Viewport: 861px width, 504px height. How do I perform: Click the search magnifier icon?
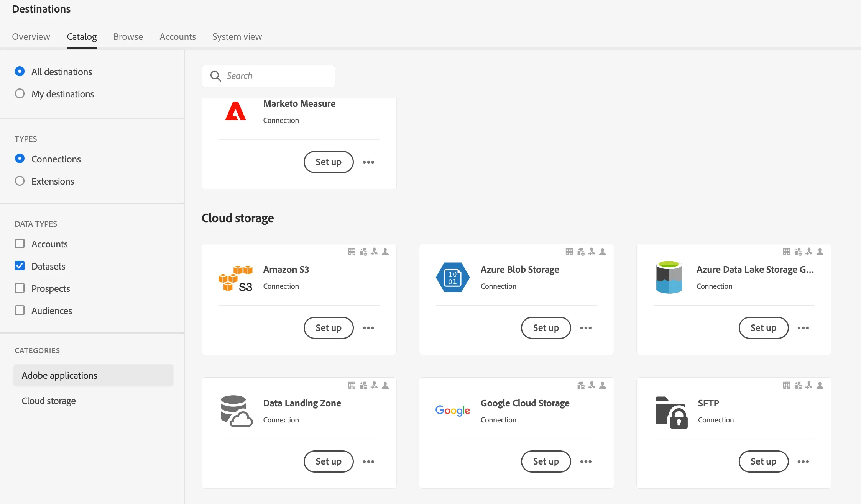pos(215,76)
